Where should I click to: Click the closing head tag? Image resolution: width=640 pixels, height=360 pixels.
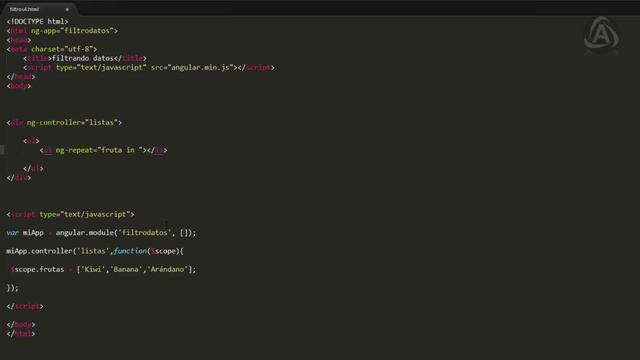pyautogui.click(x=21, y=77)
